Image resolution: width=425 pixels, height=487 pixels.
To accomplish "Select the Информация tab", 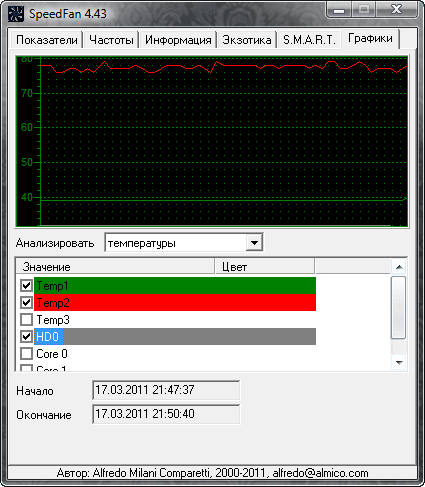I will point(178,40).
